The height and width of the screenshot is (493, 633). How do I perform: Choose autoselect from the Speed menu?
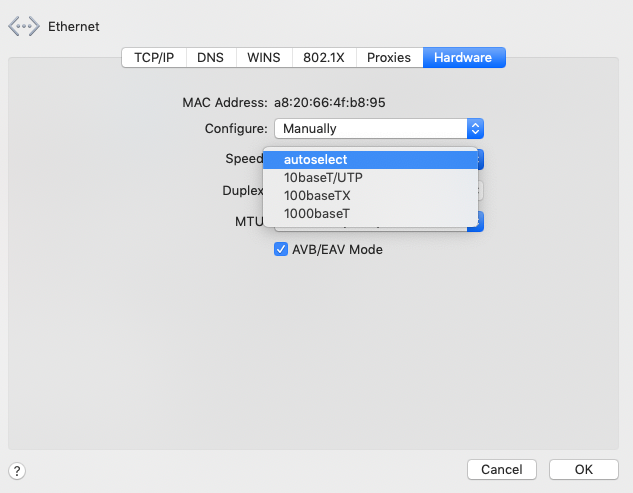(315, 159)
